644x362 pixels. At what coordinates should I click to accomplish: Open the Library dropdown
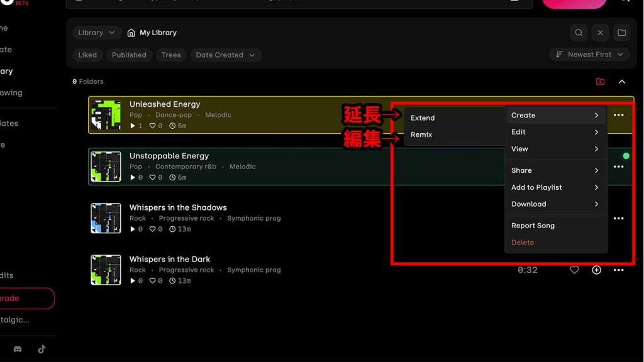(x=96, y=33)
